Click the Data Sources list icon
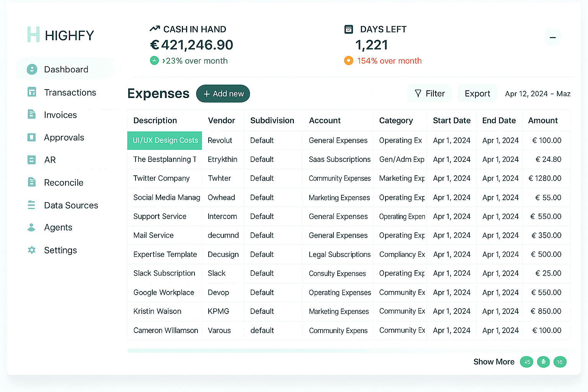 tap(31, 205)
